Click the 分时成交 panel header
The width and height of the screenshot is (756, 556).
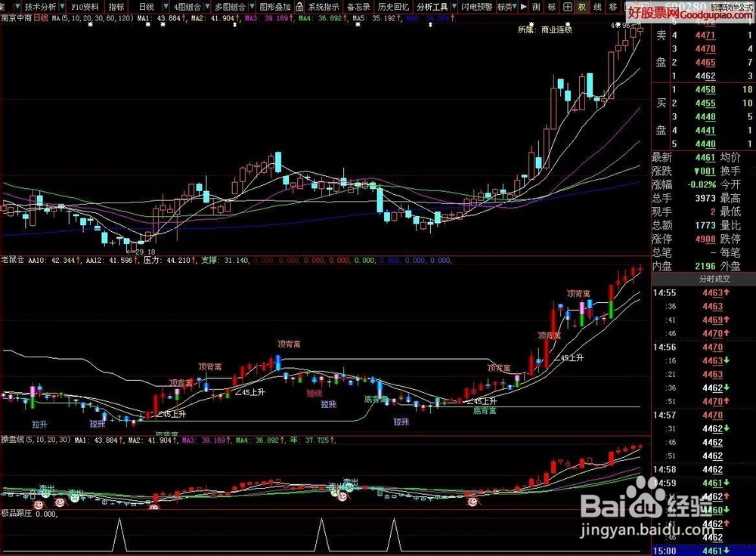tap(714, 279)
